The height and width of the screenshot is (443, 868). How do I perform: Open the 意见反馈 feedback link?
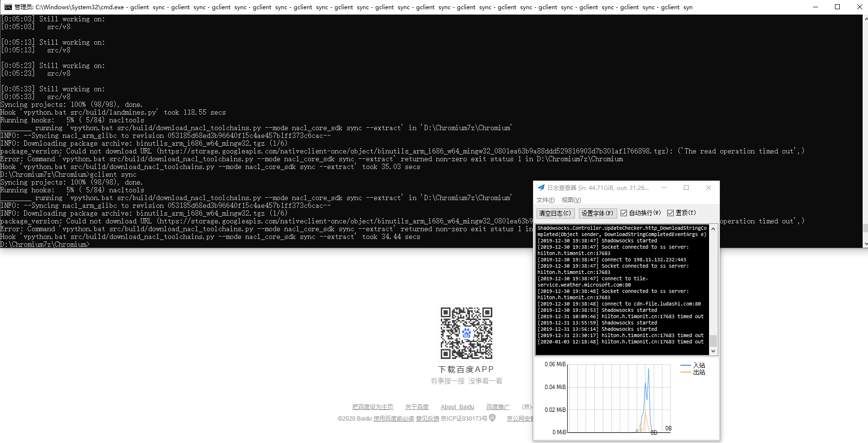pos(427,418)
